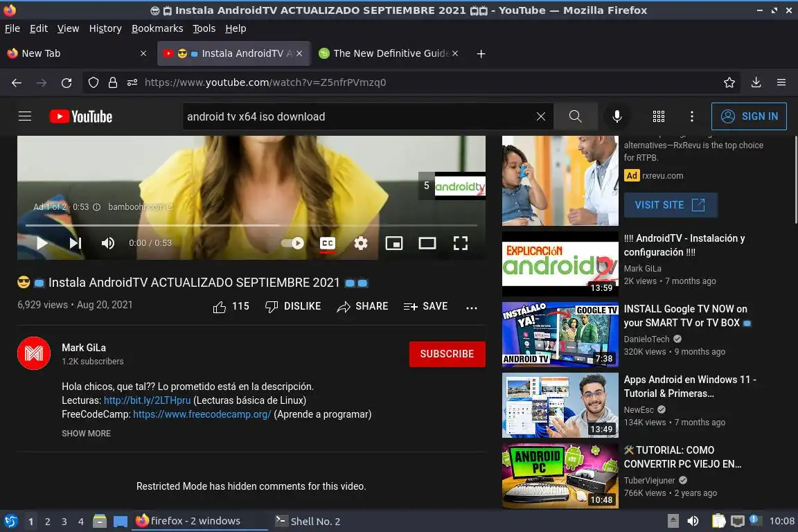This screenshot has height=532, width=798.
Task: Open more actions ellipsis below video
Action: pyautogui.click(x=472, y=308)
